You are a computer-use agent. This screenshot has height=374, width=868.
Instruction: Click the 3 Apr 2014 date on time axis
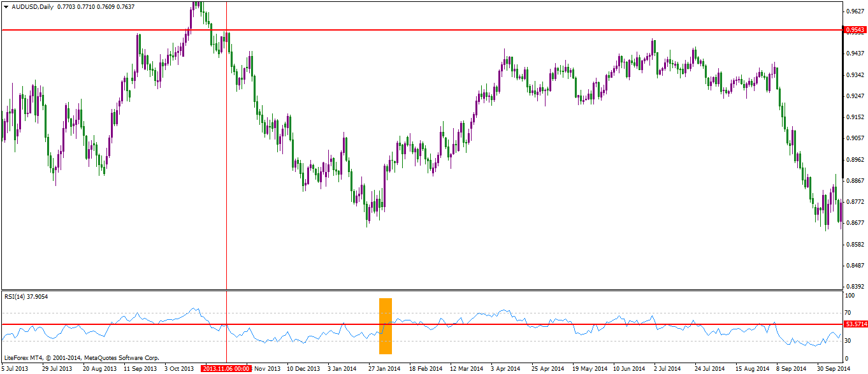click(508, 368)
